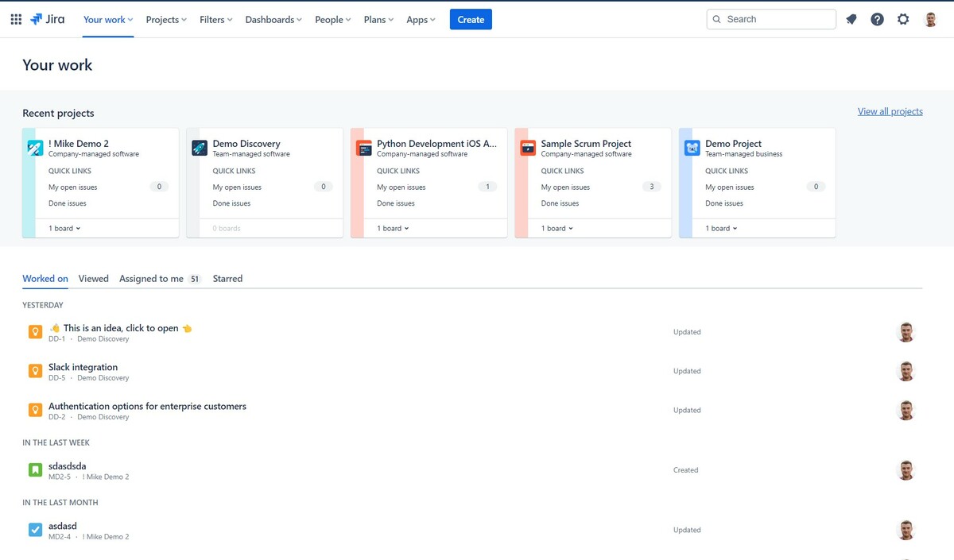Click the idea icon next to DD-1
The image size is (954, 560).
(35, 332)
